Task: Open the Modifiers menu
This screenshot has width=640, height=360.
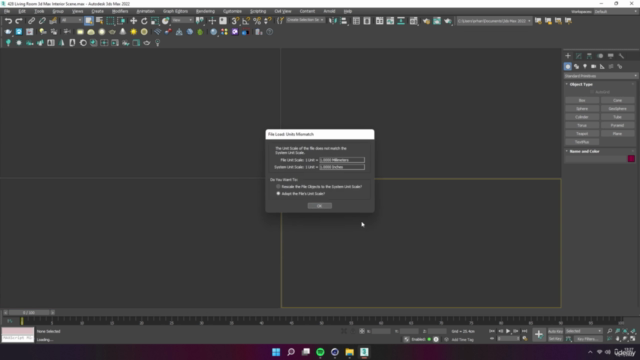Action: click(120, 11)
